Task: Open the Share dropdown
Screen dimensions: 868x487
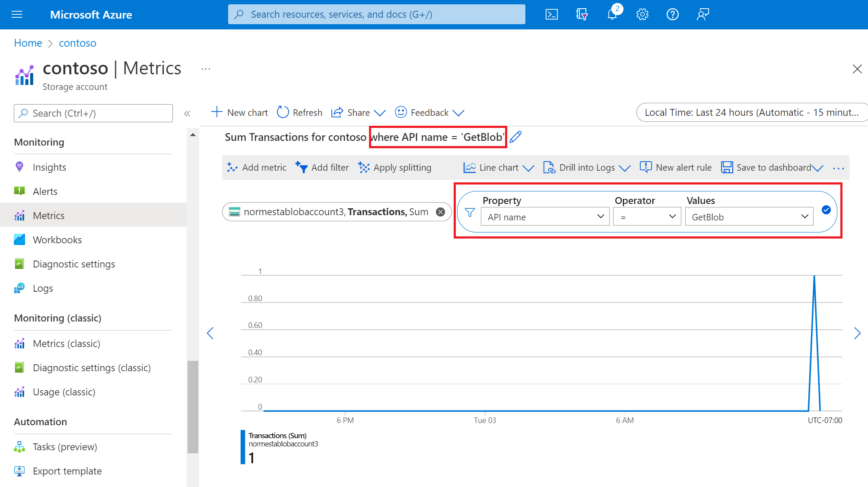Action: 358,112
